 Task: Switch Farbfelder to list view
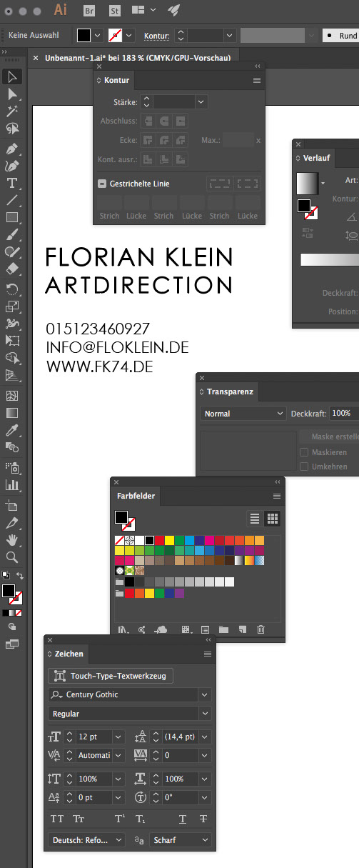(x=254, y=519)
